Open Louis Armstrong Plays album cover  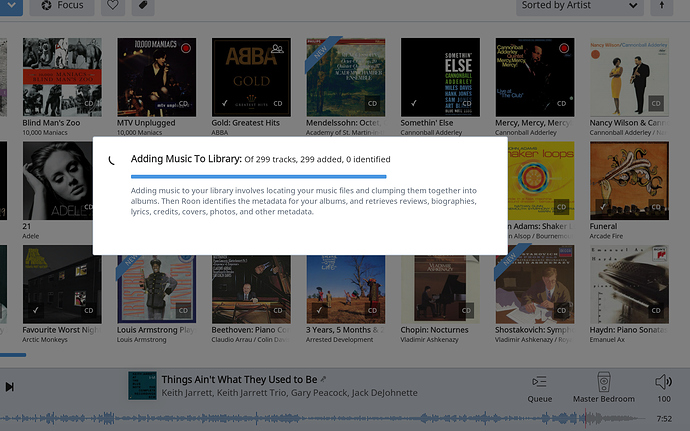point(157,289)
